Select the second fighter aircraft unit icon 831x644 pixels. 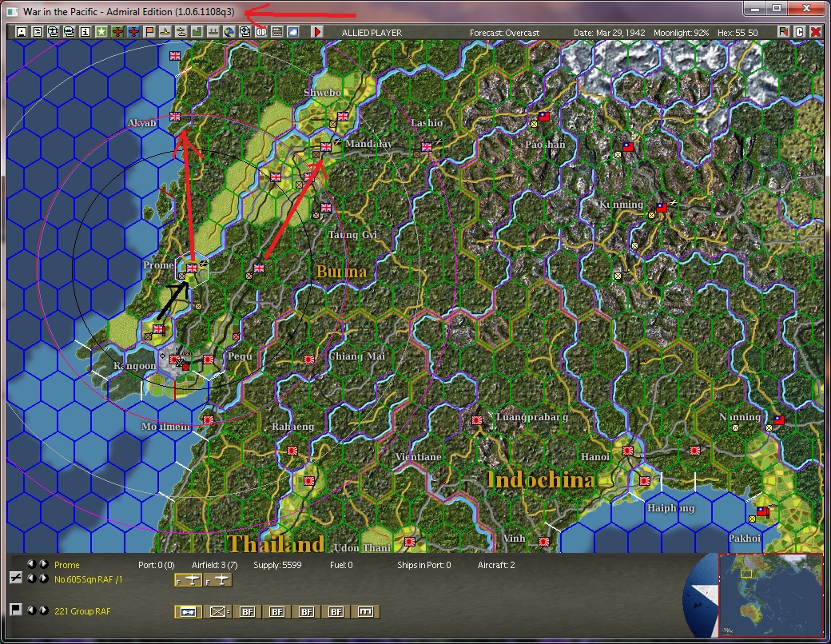[x=218, y=580]
